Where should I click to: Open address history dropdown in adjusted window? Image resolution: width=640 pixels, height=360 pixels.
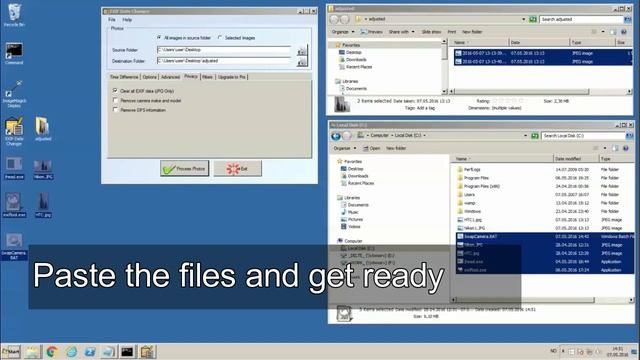tap(524, 19)
